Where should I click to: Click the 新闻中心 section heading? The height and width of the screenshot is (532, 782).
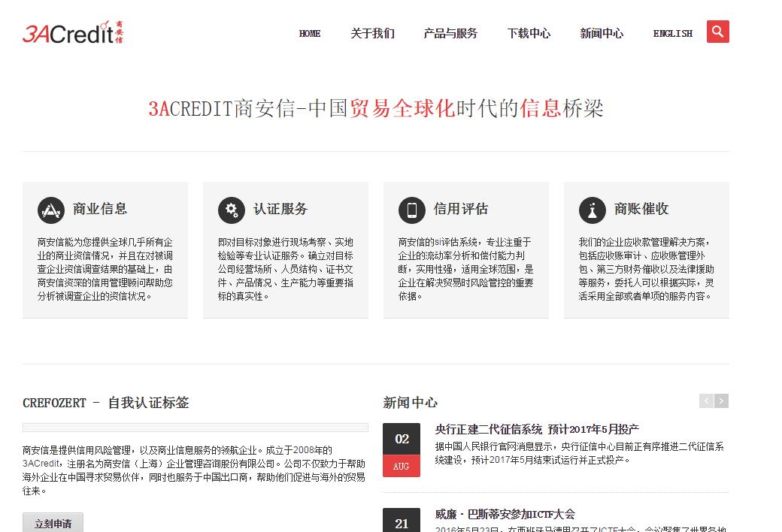coord(410,403)
